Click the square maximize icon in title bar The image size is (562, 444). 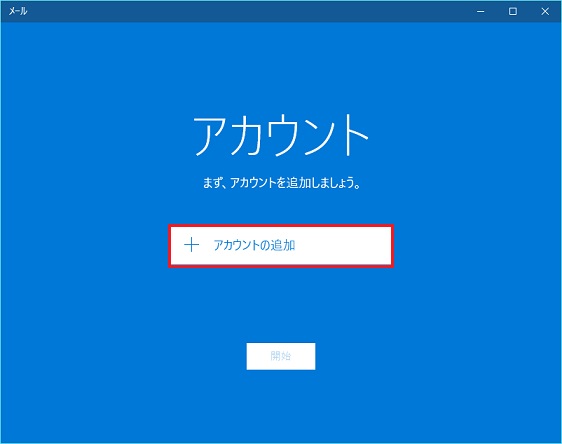pos(513,11)
